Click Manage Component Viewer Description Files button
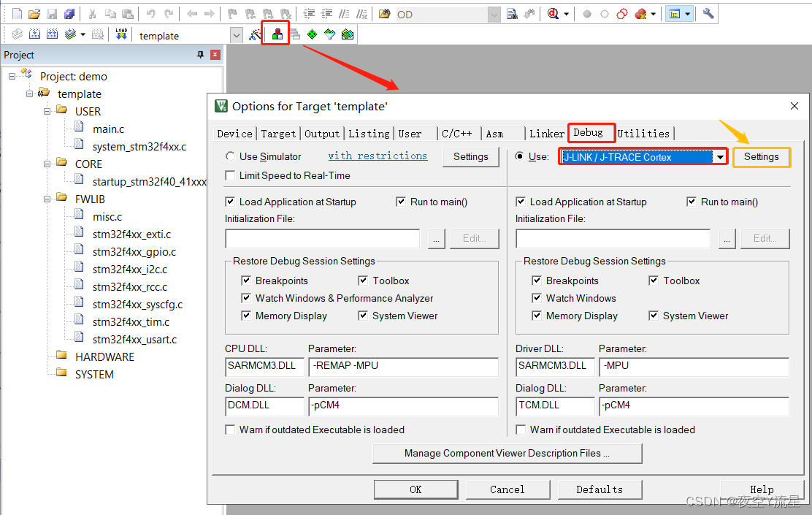Screen dimensions: 812x515 pos(507,454)
